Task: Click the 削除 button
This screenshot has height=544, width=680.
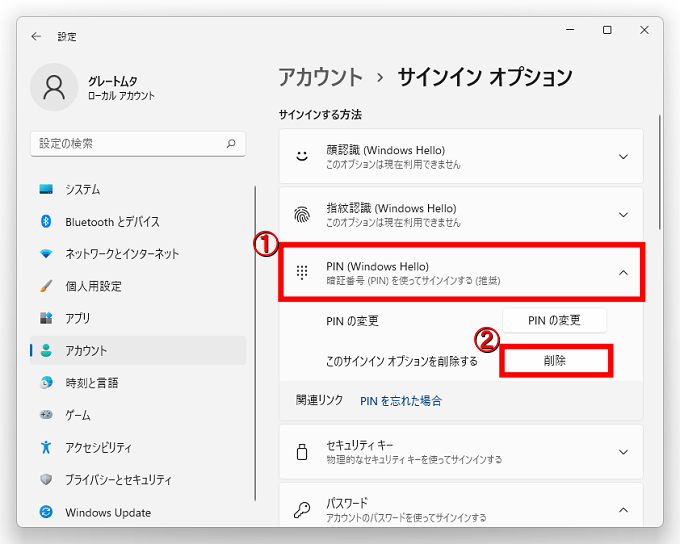Action: pos(555,360)
